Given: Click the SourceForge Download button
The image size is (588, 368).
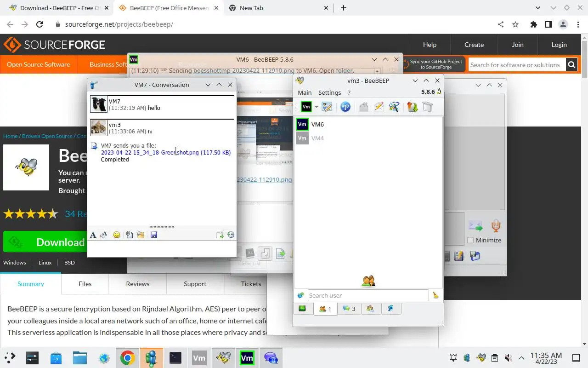Looking at the screenshot, I should pyautogui.click(x=44, y=242).
